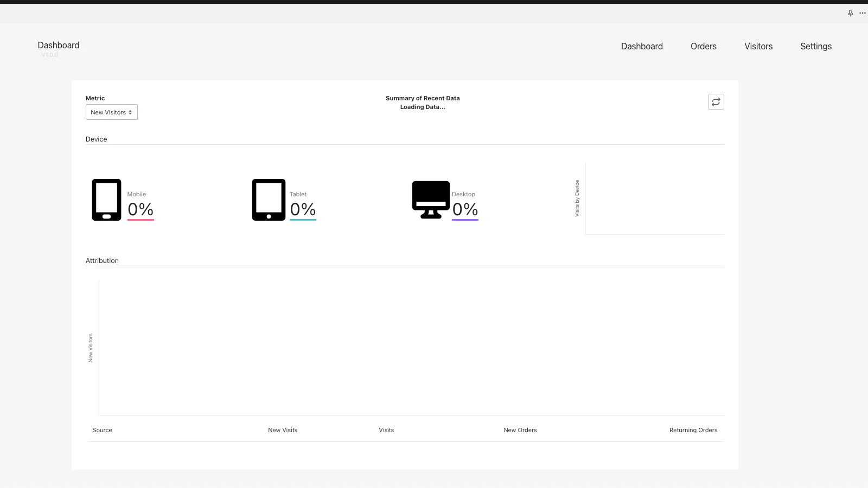Click the Tablet device icon
This screenshot has height=488, width=868.
pyautogui.click(x=269, y=200)
